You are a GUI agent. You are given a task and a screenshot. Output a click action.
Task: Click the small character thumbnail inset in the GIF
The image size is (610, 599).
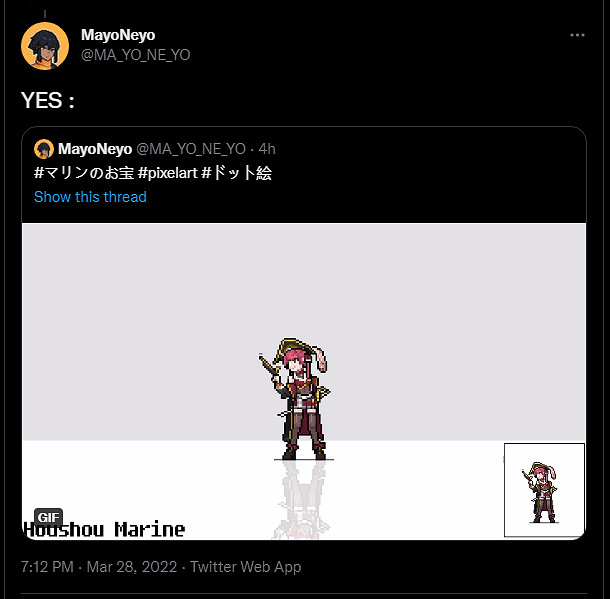(x=543, y=490)
